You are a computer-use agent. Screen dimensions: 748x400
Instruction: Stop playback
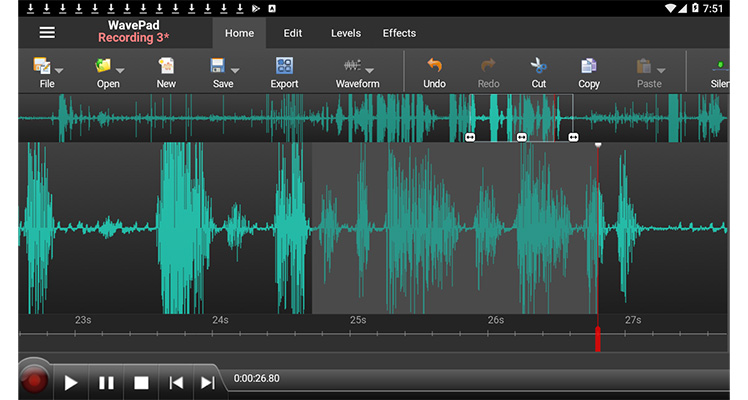click(141, 383)
